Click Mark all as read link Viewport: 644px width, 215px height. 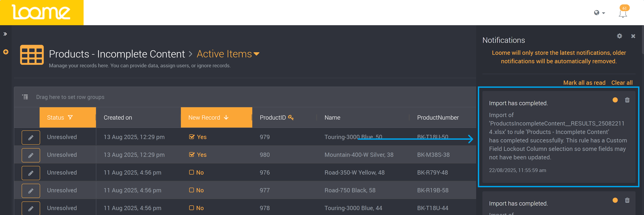(x=584, y=83)
